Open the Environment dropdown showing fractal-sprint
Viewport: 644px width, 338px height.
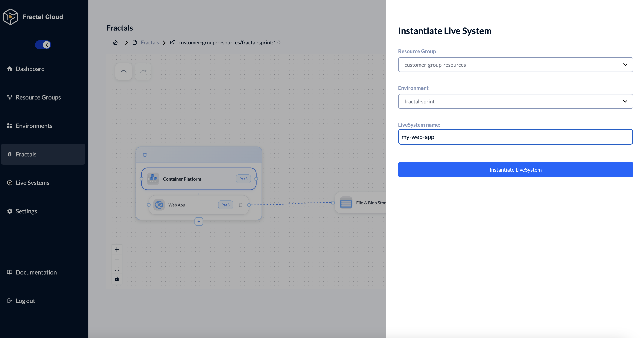point(515,101)
